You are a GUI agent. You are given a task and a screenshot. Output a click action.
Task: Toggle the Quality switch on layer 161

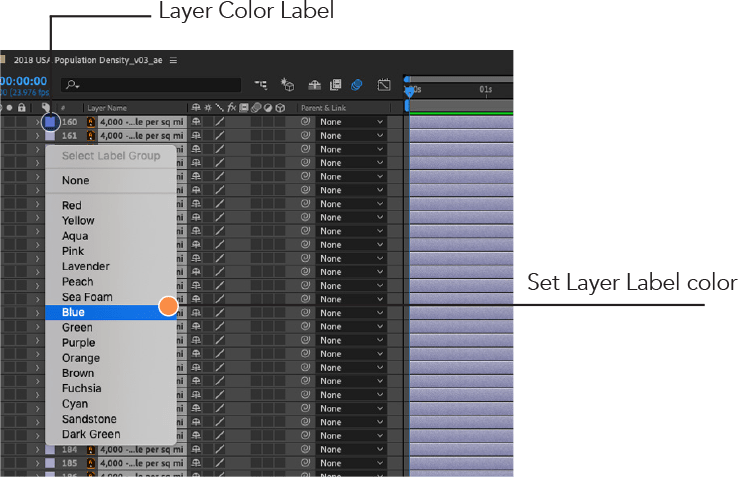220,135
